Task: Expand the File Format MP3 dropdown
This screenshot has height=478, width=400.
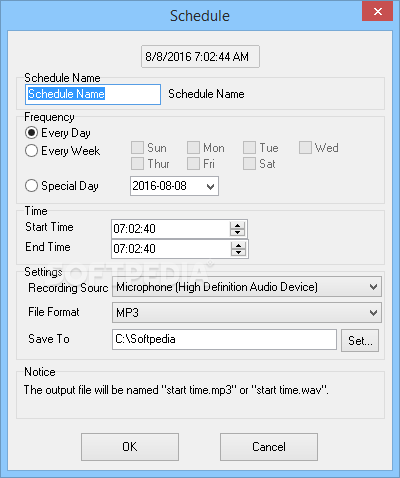Action: pos(373,313)
